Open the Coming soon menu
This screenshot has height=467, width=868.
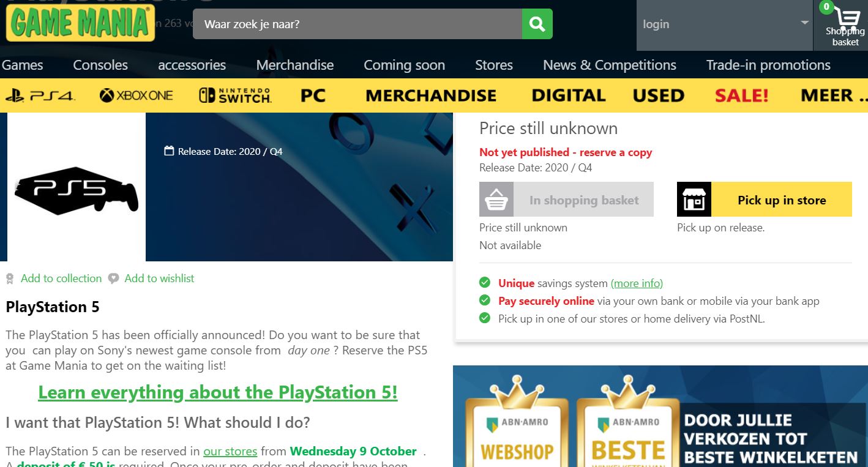point(405,65)
